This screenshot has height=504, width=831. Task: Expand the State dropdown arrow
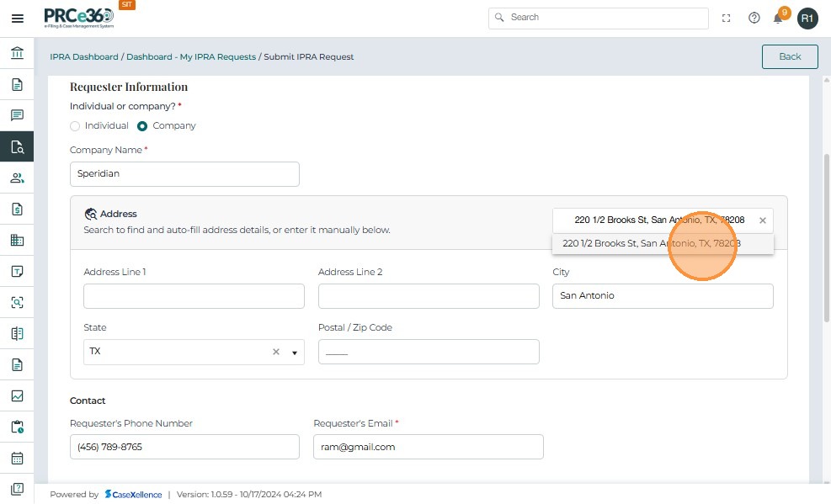[295, 353]
